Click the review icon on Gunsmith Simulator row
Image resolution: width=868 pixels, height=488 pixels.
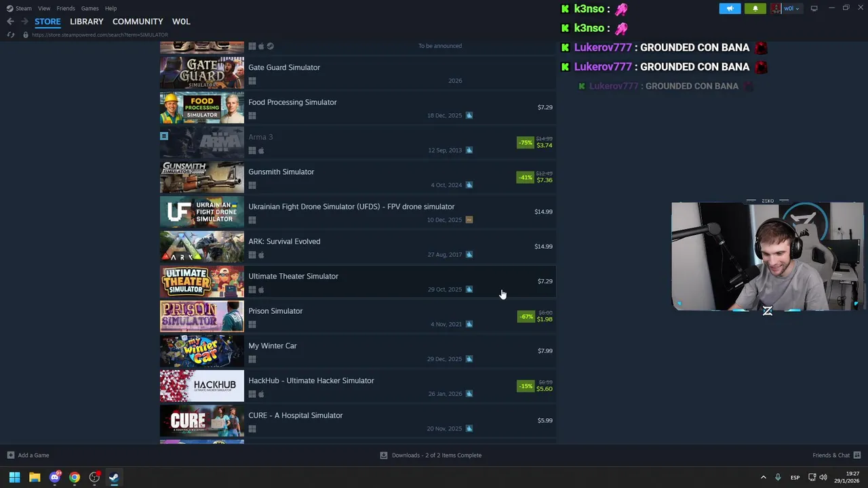(469, 185)
